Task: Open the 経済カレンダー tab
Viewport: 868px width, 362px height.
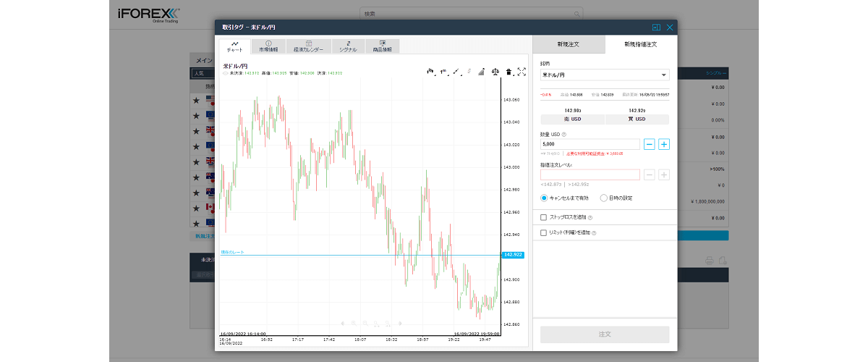Action: [309, 46]
